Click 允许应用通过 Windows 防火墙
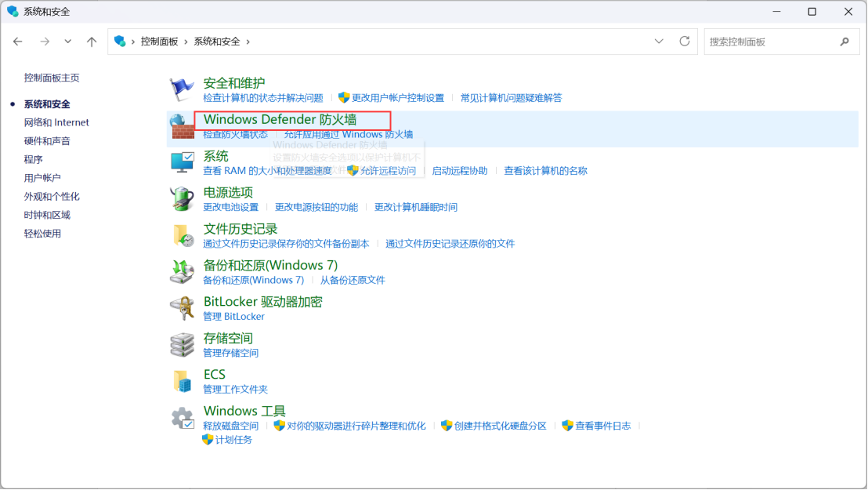This screenshot has width=868, height=490. click(x=348, y=135)
